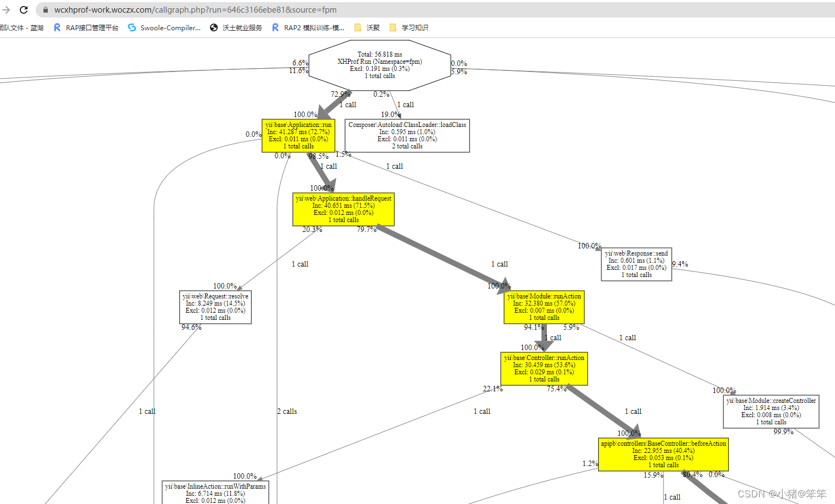Click the InlineAction::runWithParams node
The image size is (835, 504).
(x=215, y=493)
